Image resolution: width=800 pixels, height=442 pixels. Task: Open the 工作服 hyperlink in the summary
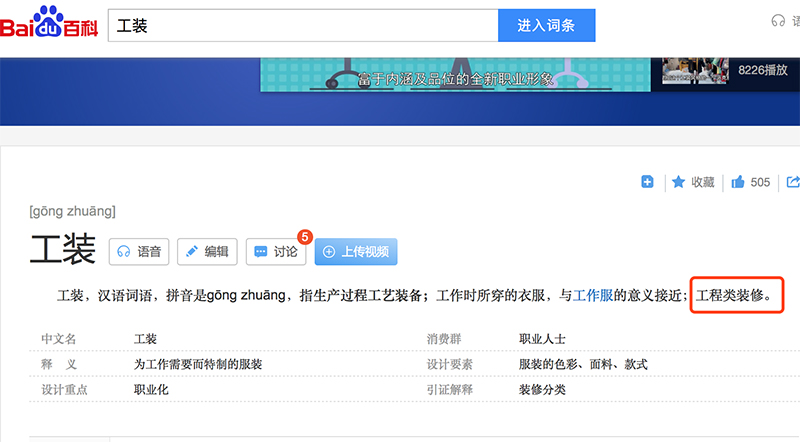pyautogui.click(x=592, y=296)
